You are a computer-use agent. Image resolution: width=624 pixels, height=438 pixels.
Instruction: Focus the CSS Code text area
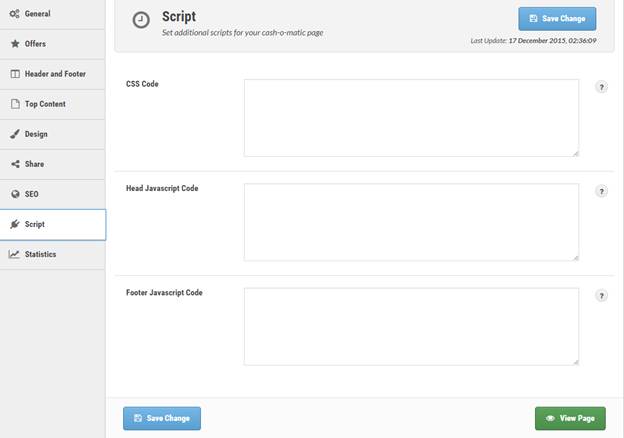coord(411,118)
